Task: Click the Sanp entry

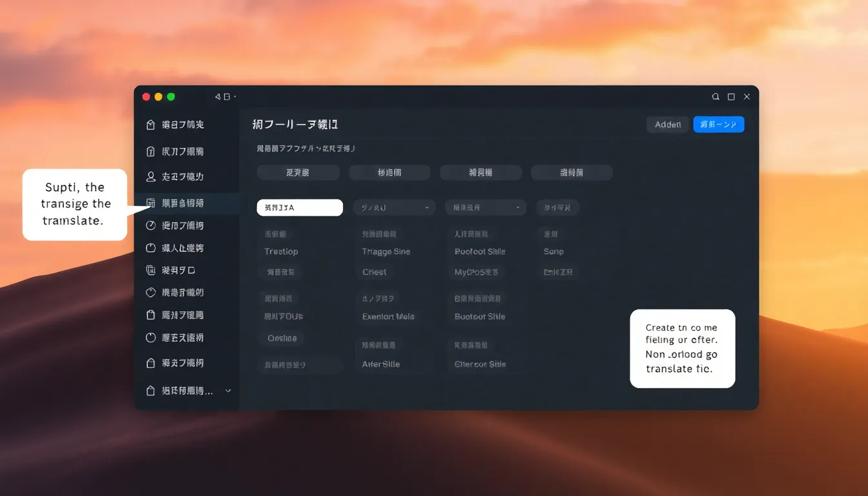Action: (x=553, y=252)
